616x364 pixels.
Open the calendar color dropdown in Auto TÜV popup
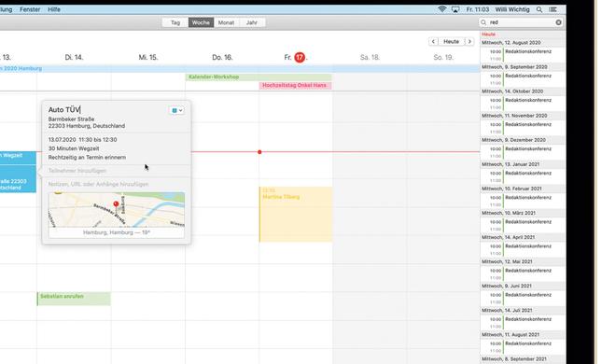[x=176, y=110]
